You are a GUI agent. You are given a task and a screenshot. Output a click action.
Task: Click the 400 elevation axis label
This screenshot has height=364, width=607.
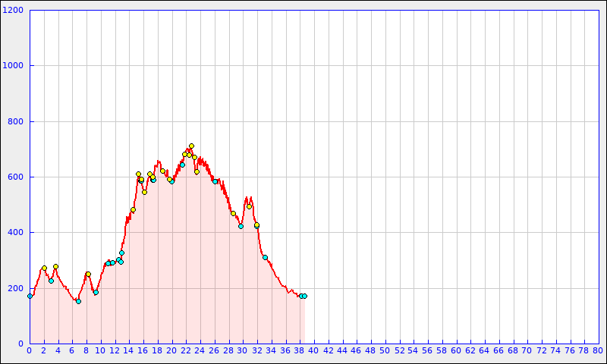[x=16, y=233]
